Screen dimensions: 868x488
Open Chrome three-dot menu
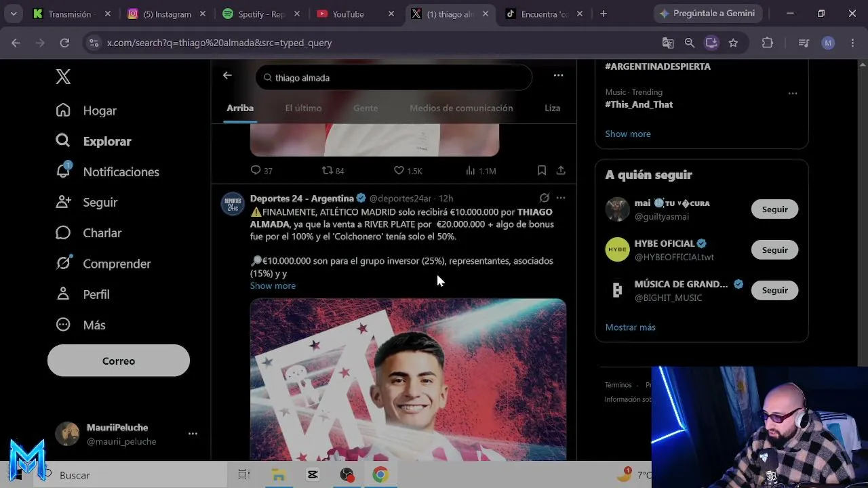tap(852, 43)
